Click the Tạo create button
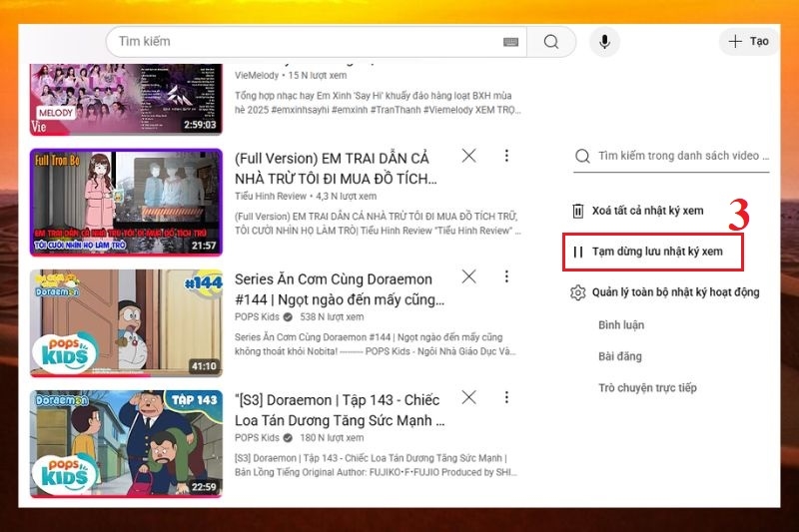The image size is (799, 532). (x=748, y=41)
